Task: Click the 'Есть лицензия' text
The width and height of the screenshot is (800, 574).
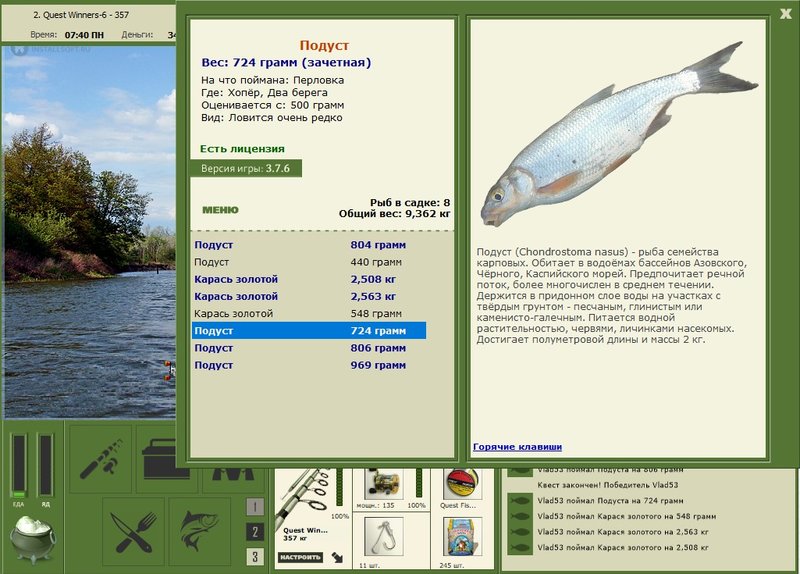Action: tap(242, 149)
